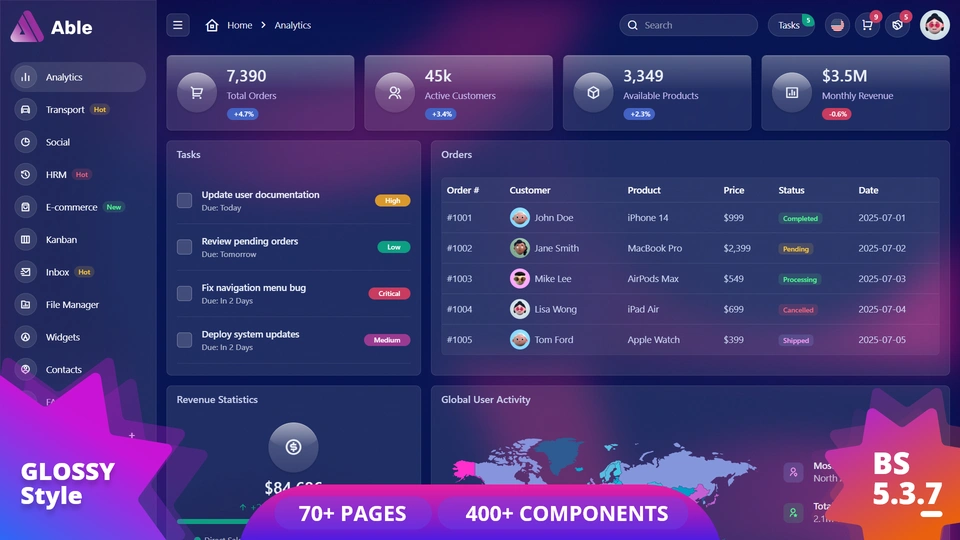960x540 pixels.
Task: Click the Kanban board icon
Action: coord(25,239)
